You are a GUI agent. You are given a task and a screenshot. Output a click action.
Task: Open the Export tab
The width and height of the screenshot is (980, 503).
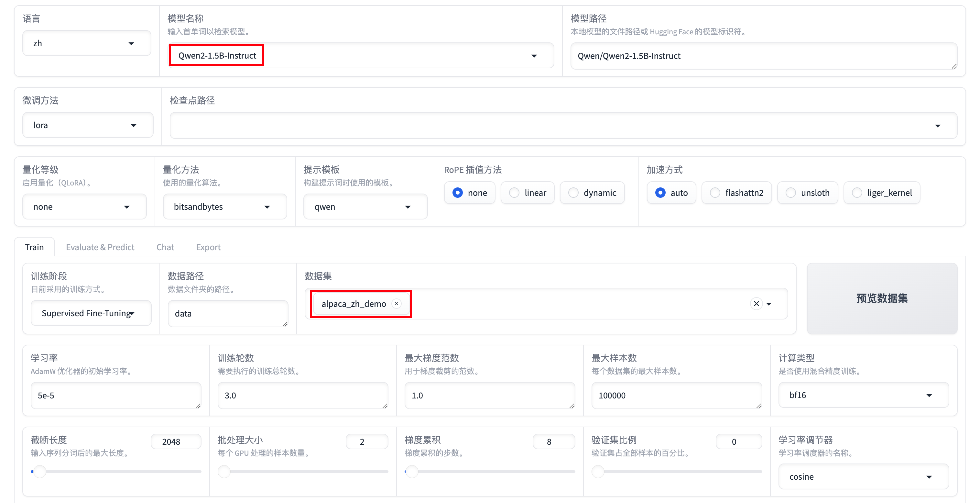click(208, 247)
